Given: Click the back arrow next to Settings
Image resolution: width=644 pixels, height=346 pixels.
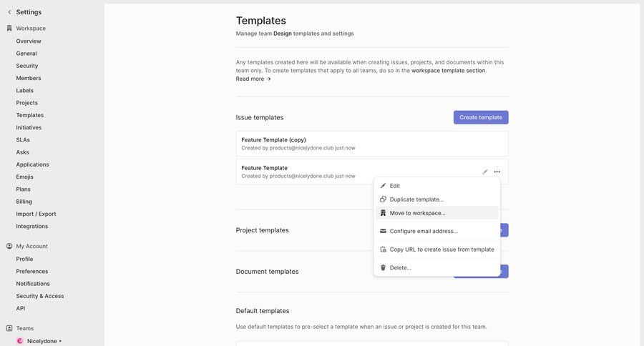Looking at the screenshot, I should tap(9, 12).
